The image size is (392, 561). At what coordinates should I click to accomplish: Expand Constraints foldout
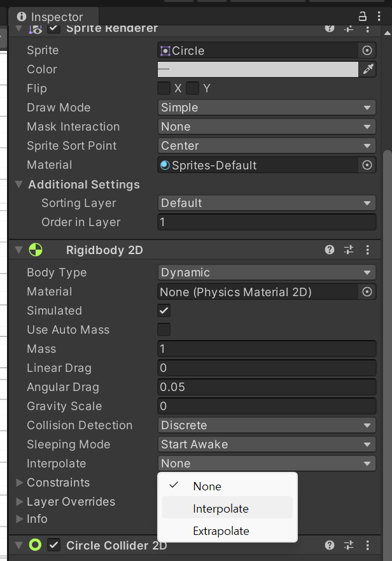point(19,482)
